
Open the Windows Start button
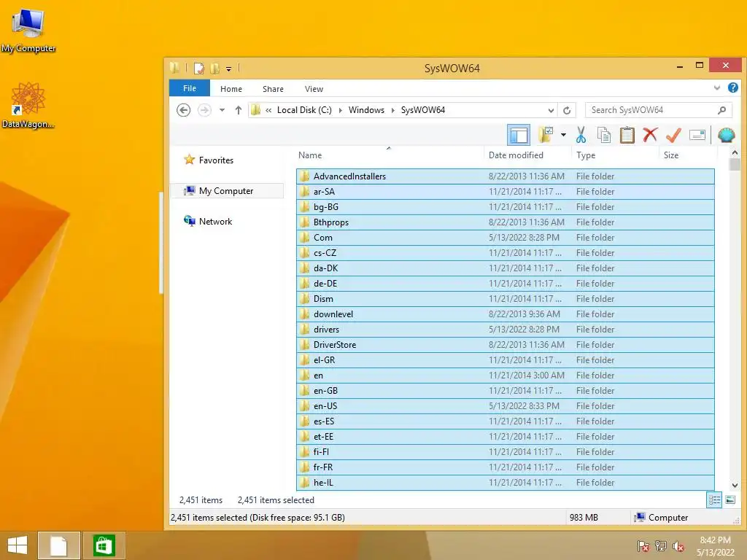point(18,545)
